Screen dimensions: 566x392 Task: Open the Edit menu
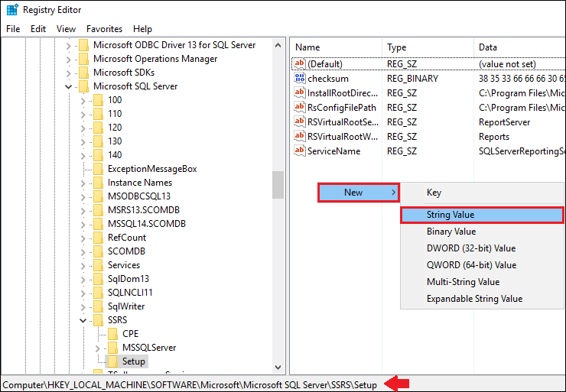coord(38,29)
